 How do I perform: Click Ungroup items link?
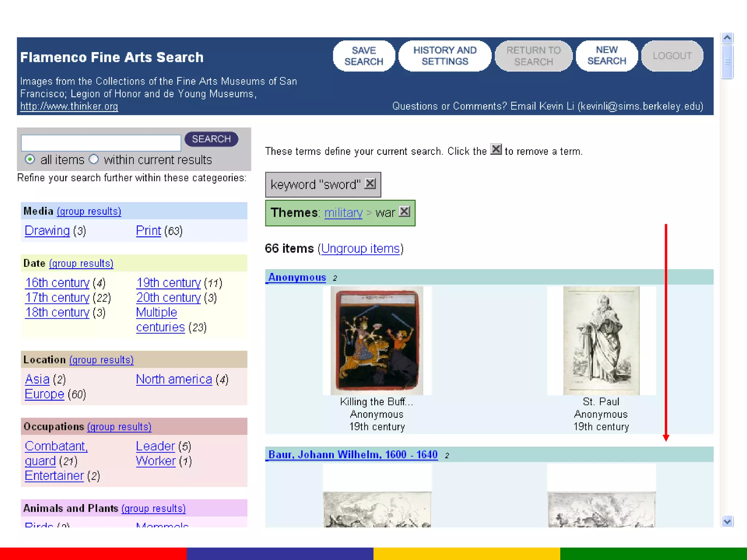click(x=360, y=249)
